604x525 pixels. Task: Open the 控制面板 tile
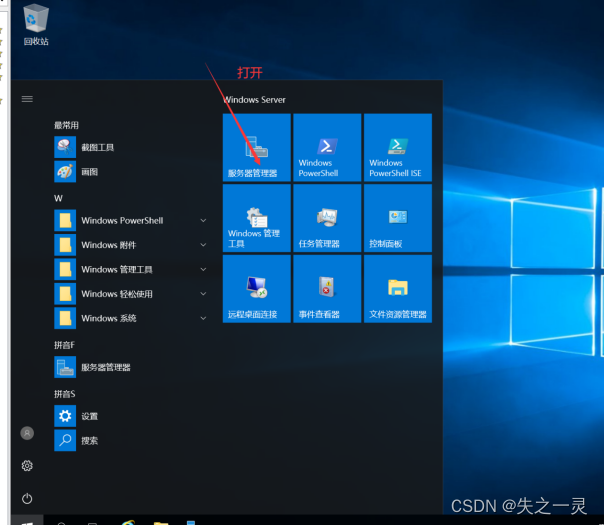coord(398,218)
